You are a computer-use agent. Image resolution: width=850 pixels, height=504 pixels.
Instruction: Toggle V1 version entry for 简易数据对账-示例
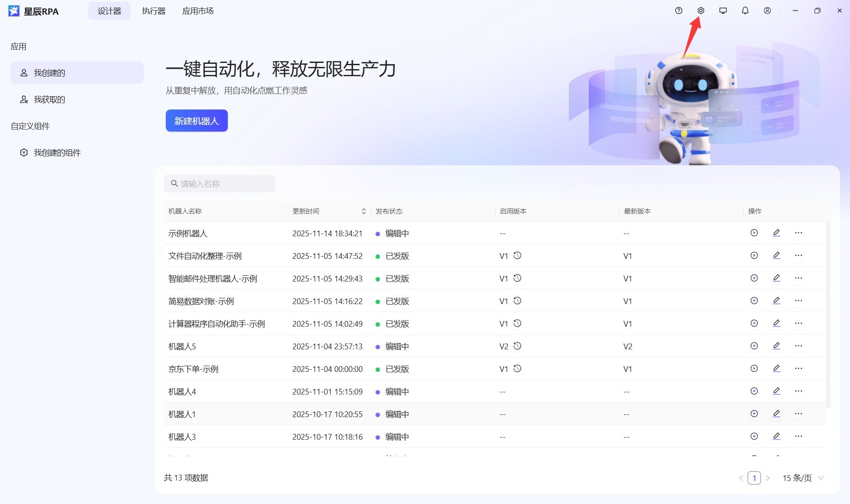pos(504,301)
